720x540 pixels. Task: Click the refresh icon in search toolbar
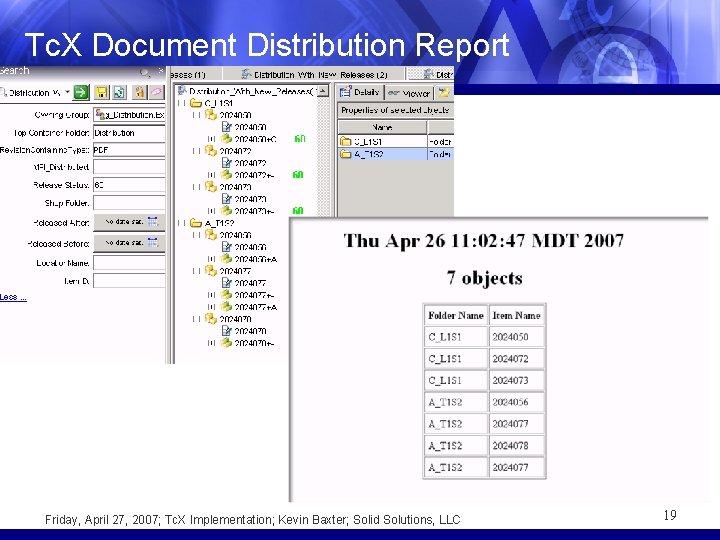(x=119, y=92)
